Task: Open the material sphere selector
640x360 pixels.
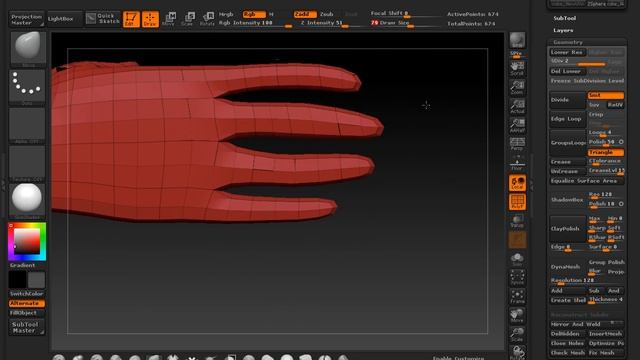Action: pos(27,200)
